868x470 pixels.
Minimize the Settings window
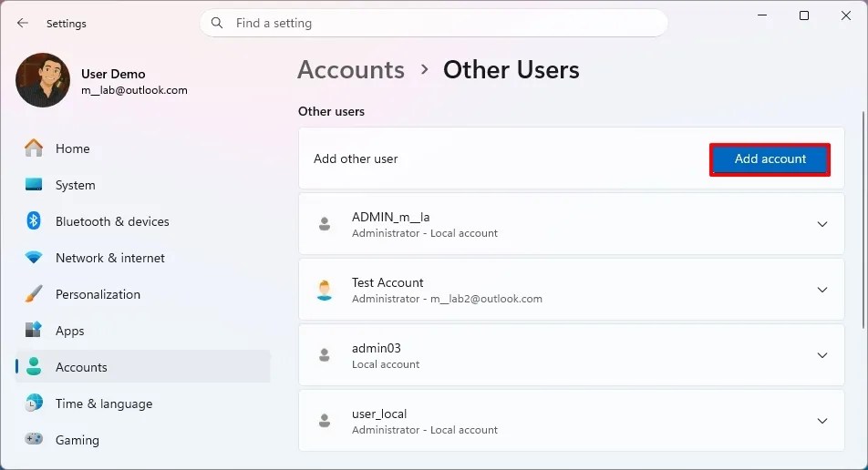(762, 15)
